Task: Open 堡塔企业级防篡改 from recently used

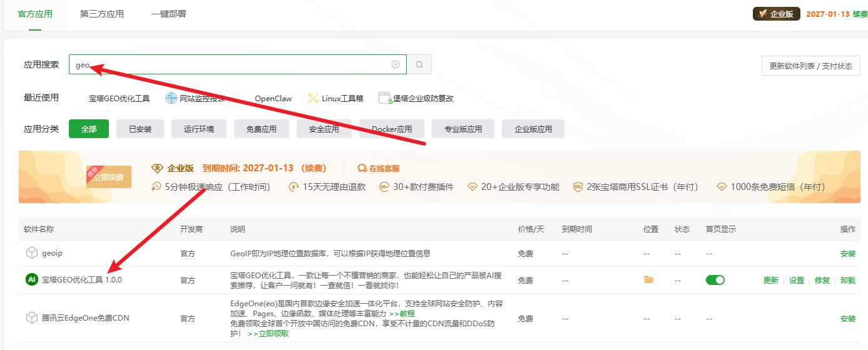Action: tap(416, 98)
